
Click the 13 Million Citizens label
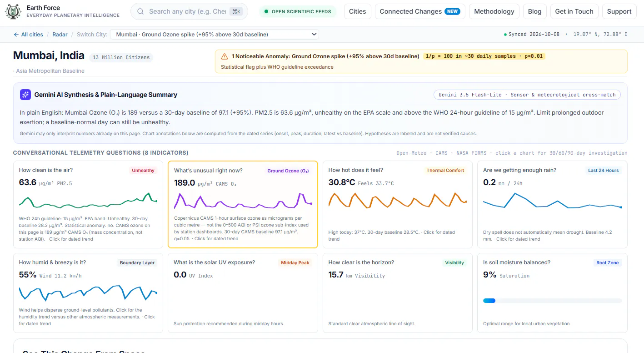[121, 57]
